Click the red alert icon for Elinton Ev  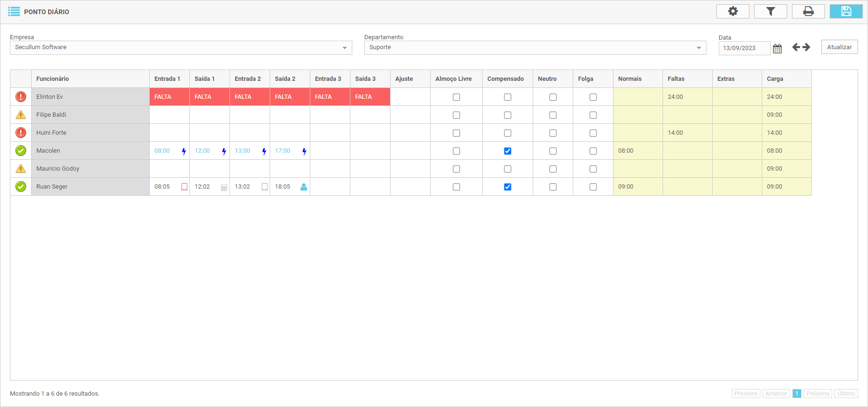click(21, 97)
